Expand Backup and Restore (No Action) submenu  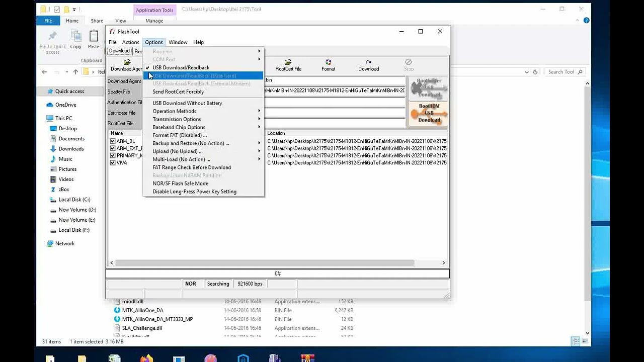pos(203,143)
